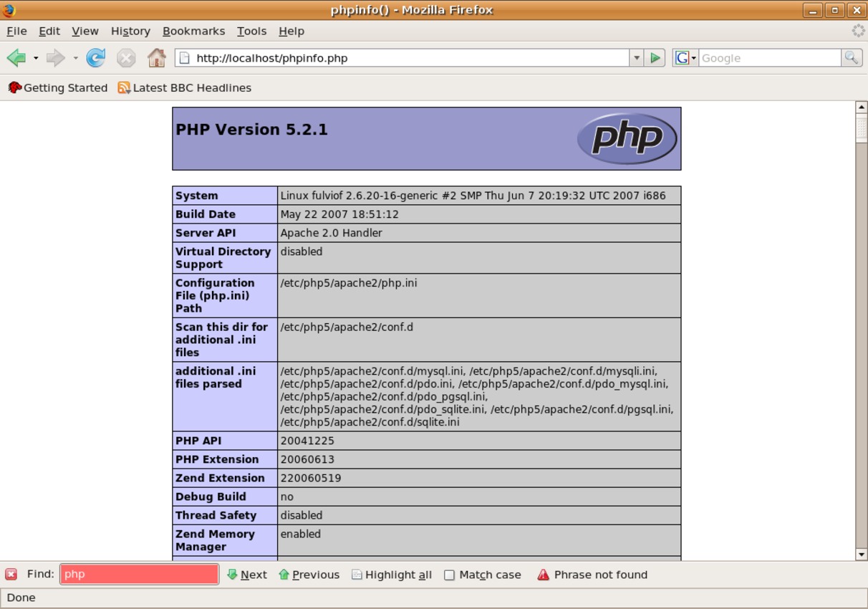Open the Getting Started bookmark
This screenshot has width=868, height=609.
[58, 87]
